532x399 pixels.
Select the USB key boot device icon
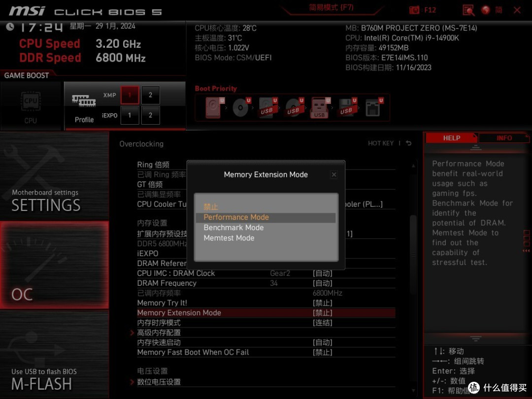coord(320,108)
